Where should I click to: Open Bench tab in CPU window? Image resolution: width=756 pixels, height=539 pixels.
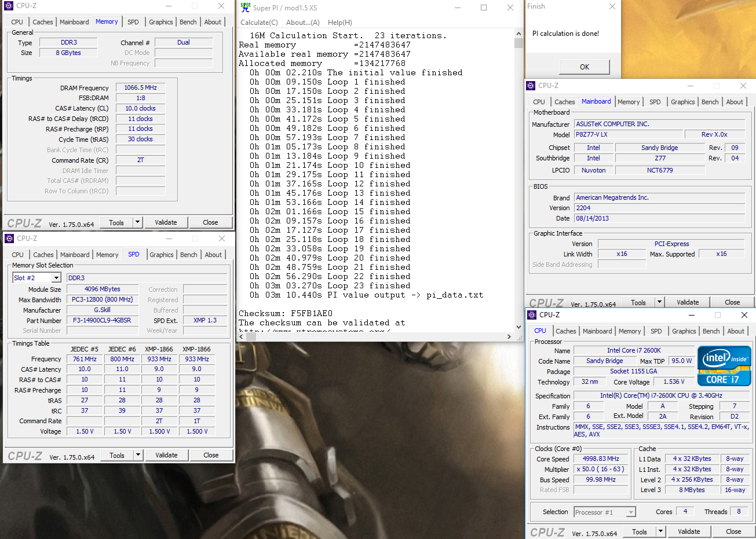[711, 331]
